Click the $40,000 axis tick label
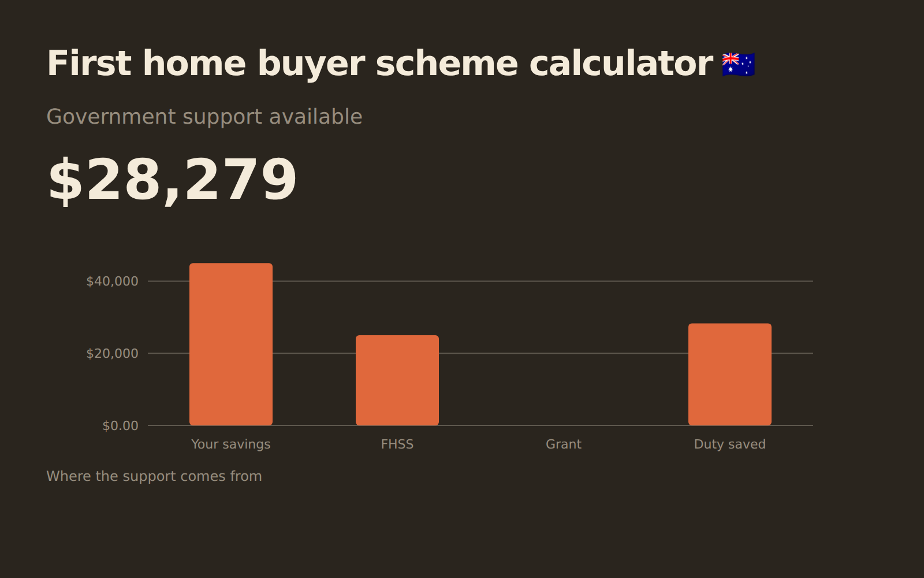Image resolution: width=924 pixels, height=578 pixels. [112, 281]
